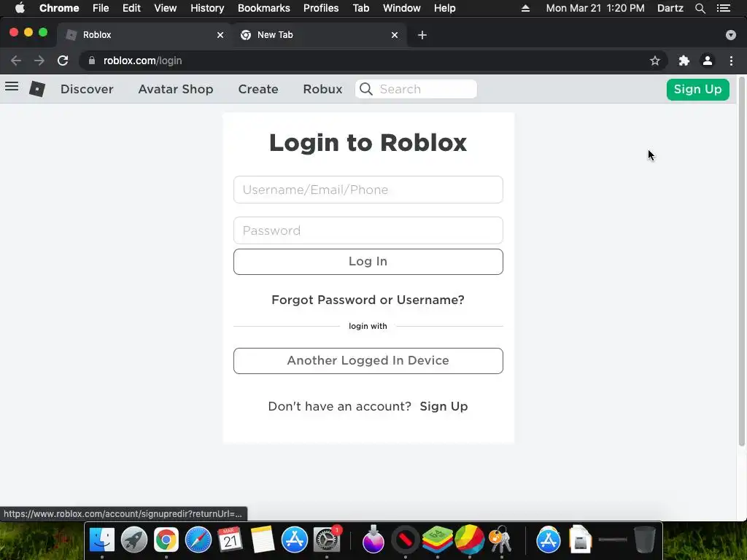Go forward using the browser forward arrow
Viewport: 747px width, 560px height.
39,61
